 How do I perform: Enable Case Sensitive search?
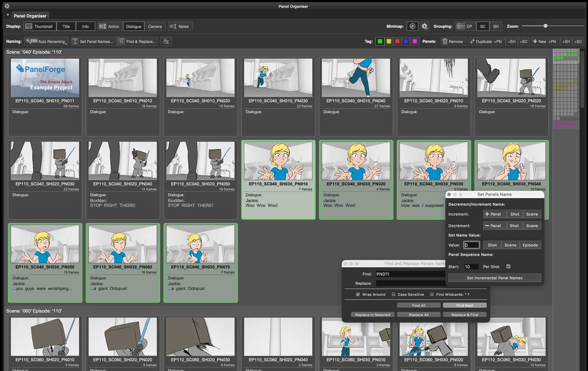coord(394,295)
